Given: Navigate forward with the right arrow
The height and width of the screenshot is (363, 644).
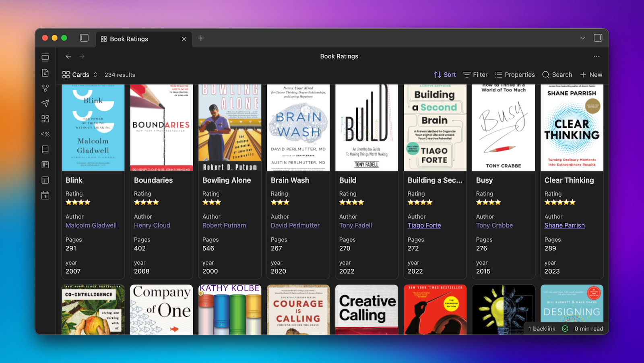Looking at the screenshot, I should click(x=82, y=56).
